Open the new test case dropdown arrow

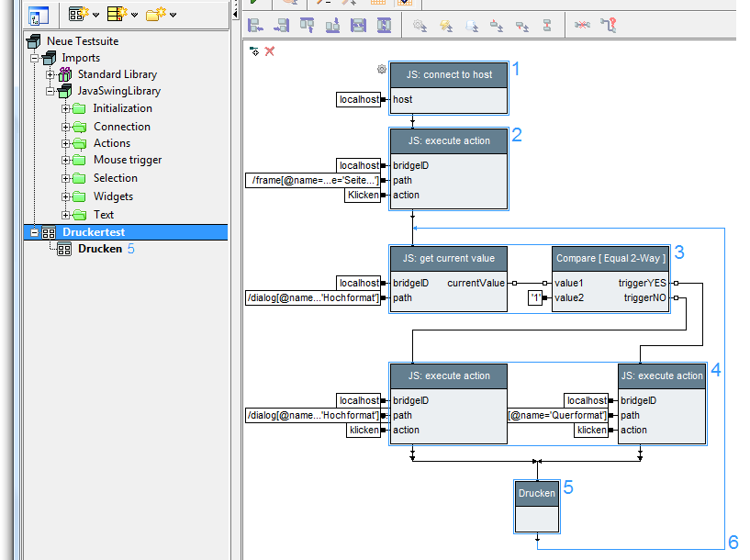[96, 15]
